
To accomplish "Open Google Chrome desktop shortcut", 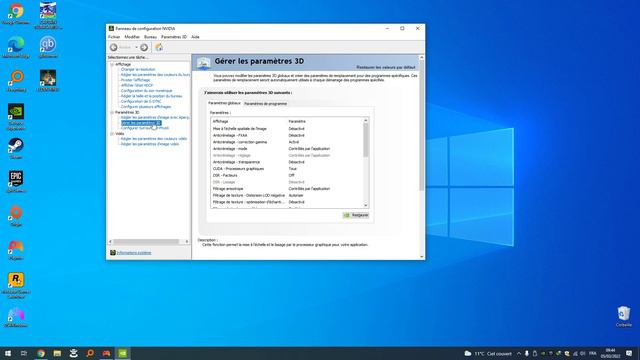I will (16, 13).
